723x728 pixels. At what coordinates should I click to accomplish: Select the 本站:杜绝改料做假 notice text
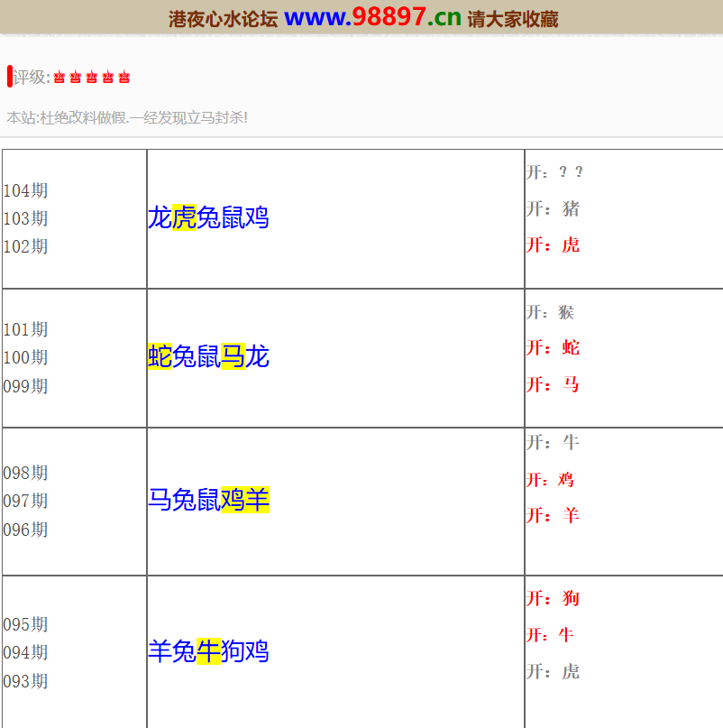(x=127, y=117)
